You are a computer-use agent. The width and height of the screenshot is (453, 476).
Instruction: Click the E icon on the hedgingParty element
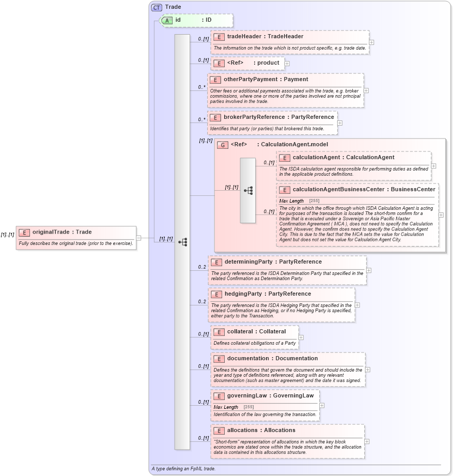(x=217, y=294)
